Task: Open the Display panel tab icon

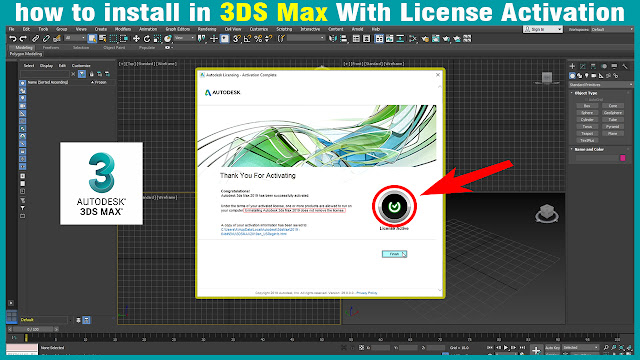Action: 614,66
